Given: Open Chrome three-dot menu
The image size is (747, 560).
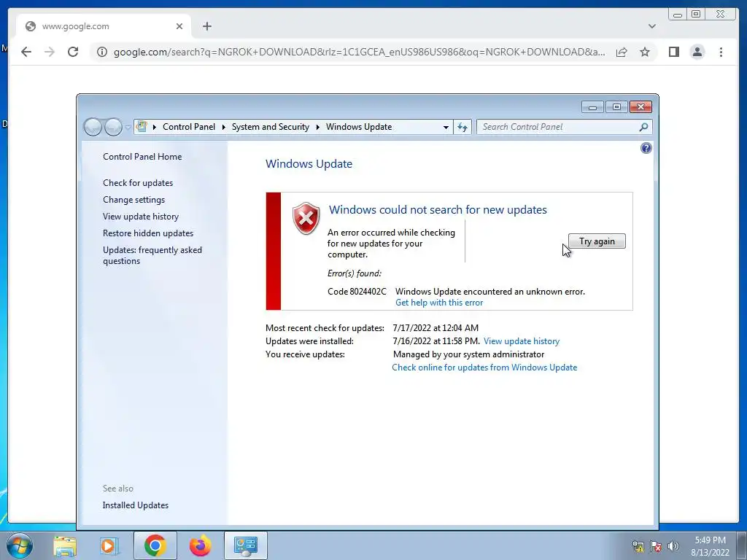Looking at the screenshot, I should coord(721,52).
